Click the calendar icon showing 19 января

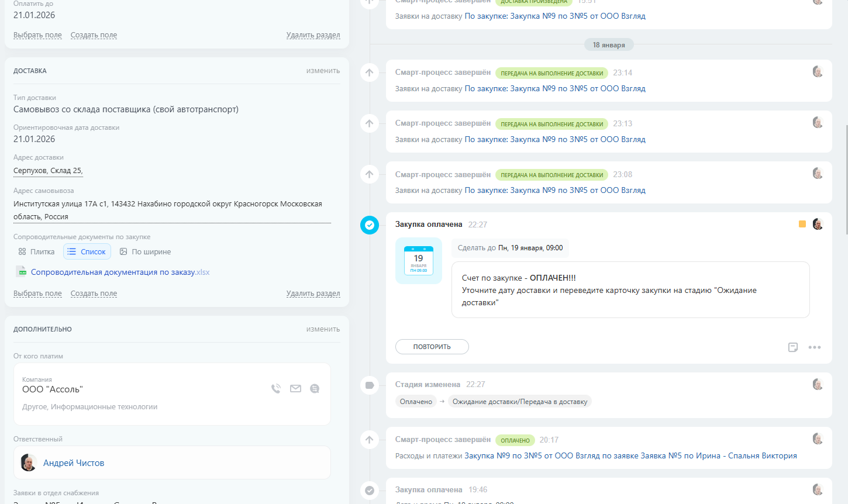coord(419,261)
